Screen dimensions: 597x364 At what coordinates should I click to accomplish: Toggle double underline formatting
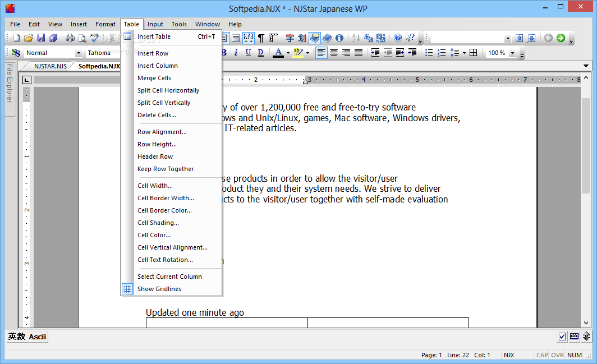[260, 53]
